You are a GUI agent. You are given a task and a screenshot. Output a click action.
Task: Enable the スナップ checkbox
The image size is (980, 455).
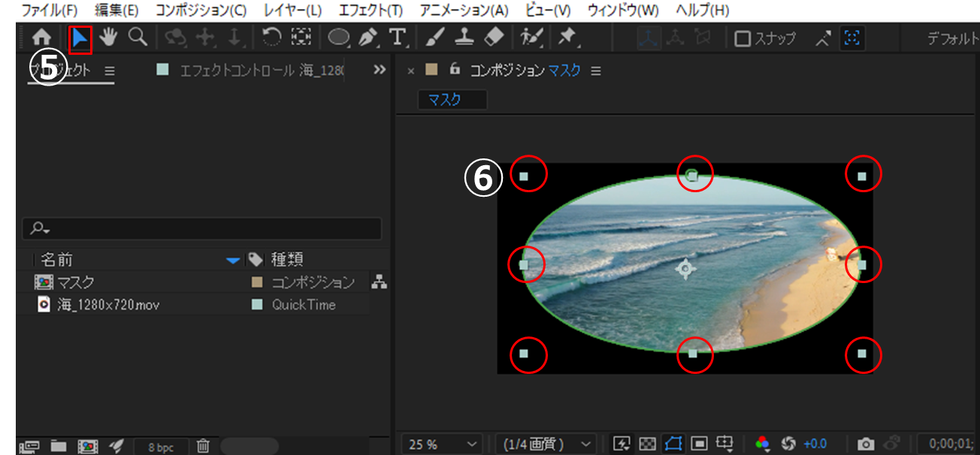pos(743,39)
